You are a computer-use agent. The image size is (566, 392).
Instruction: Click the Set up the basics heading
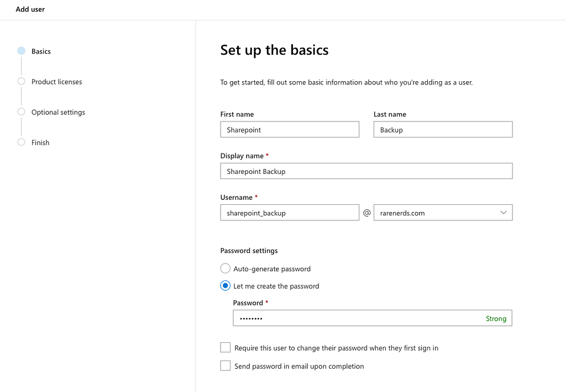point(274,50)
